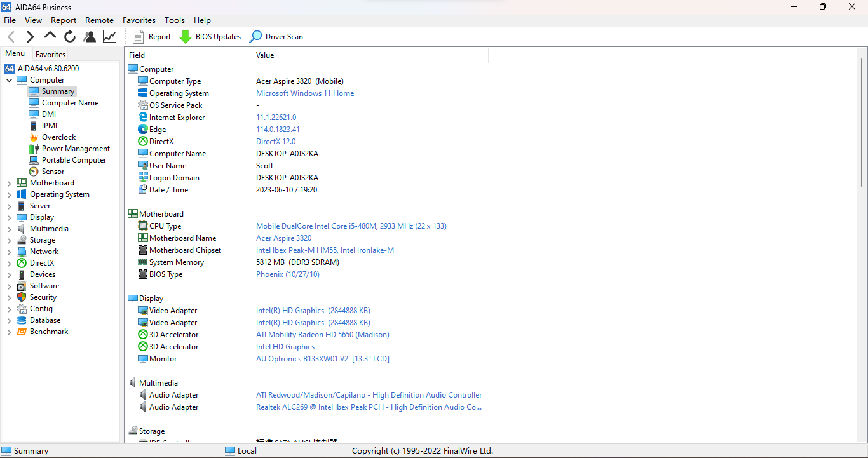Expand the Network tree node
Image resolution: width=868 pixels, height=458 pixels.
click(x=9, y=252)
